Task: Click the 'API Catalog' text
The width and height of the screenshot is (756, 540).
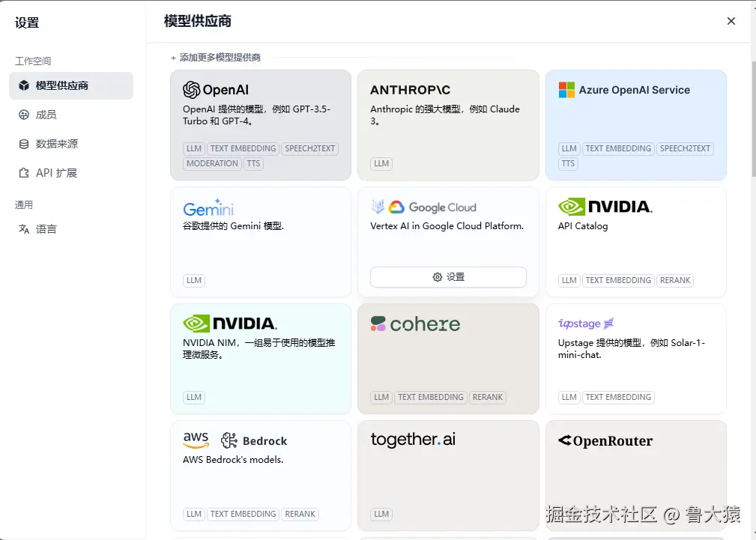Action: (x=583, y=225)
